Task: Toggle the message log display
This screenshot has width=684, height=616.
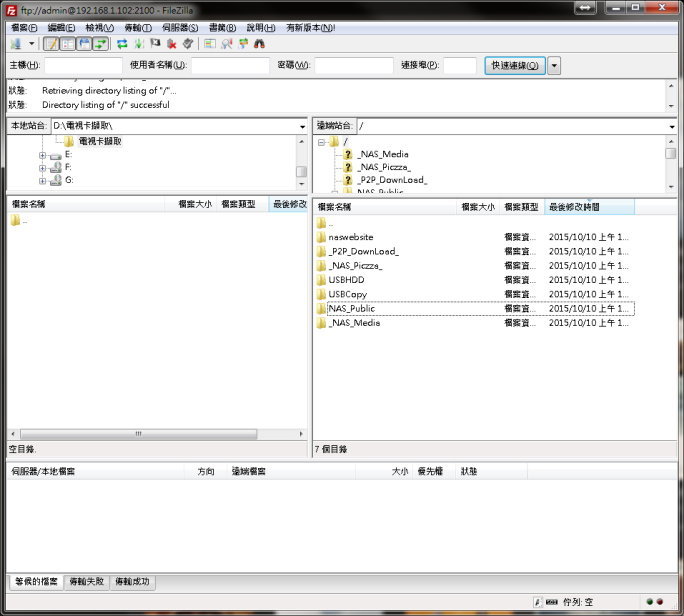Action: pyautogui.click(x=51, y=44)
